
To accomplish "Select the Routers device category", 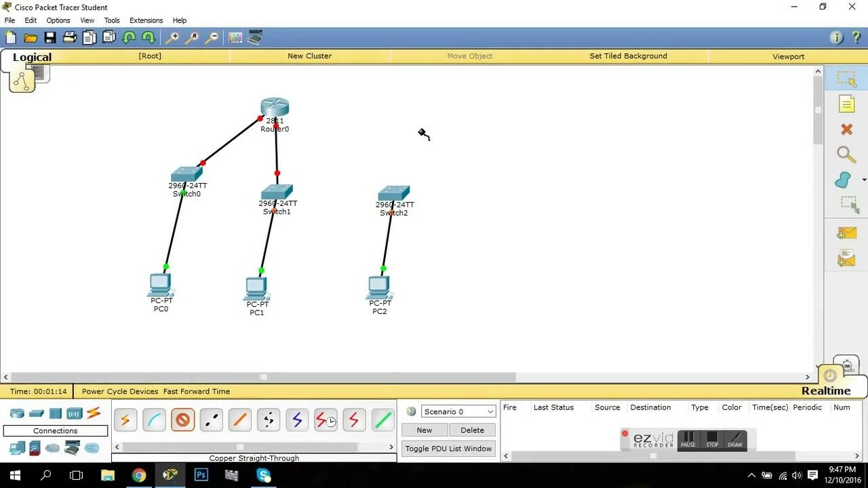I will pyautogui.click(x=17, y=413).
